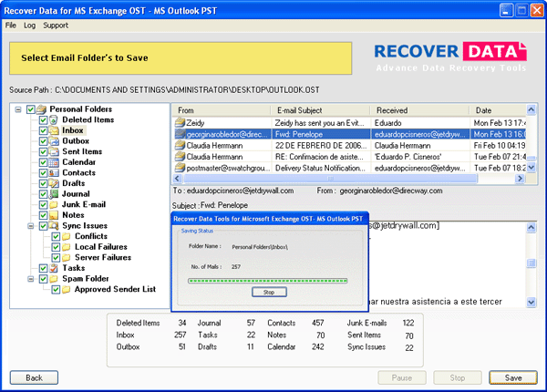Click mail icon of RE: Confirmacion message

point(180,157)
